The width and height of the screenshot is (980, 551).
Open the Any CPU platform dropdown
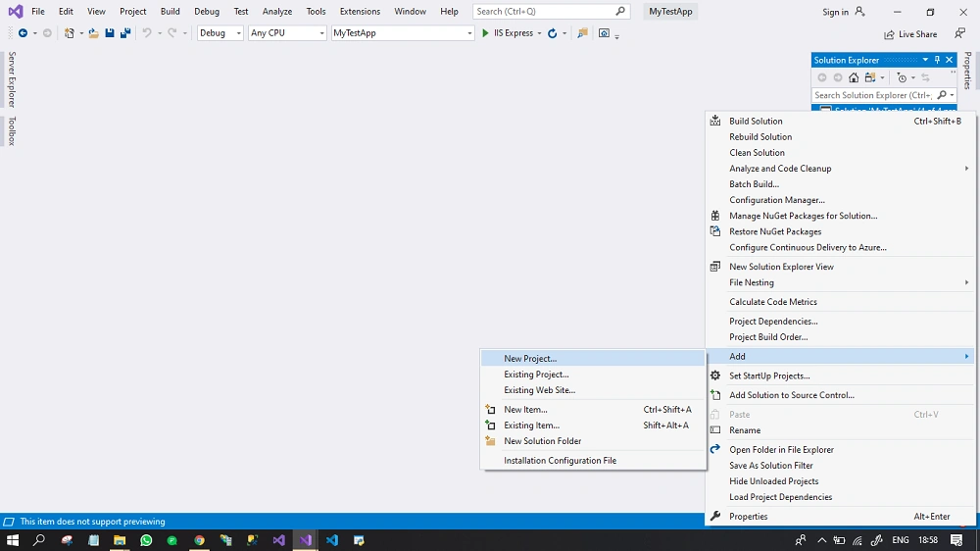287,33
